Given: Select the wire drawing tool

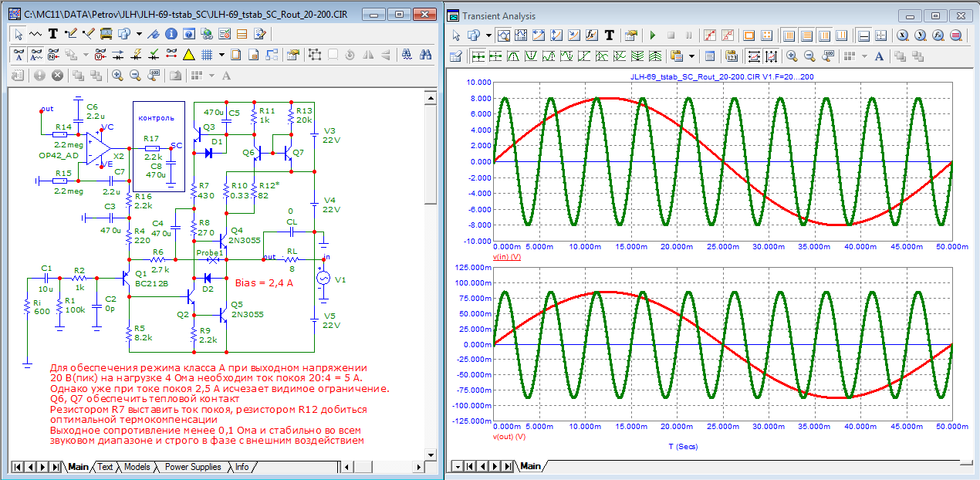Looking at the screenshot, I should point(71,34).
